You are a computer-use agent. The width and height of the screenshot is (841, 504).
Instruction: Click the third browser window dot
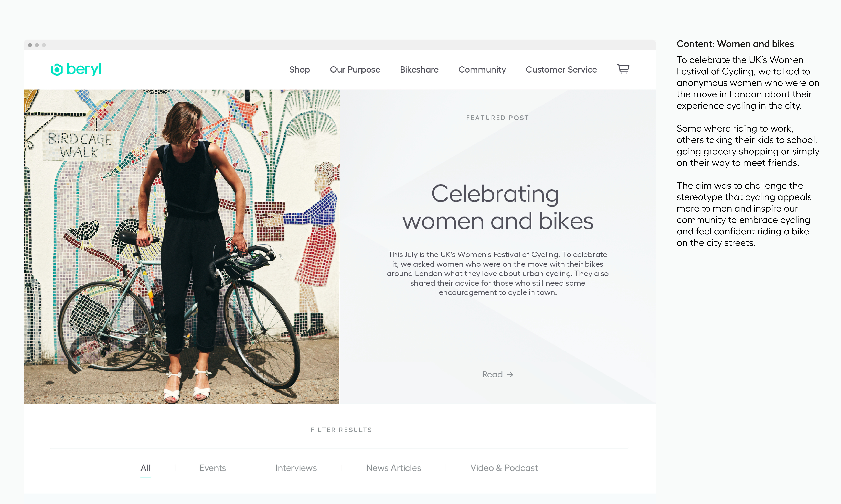pos(44,45)
